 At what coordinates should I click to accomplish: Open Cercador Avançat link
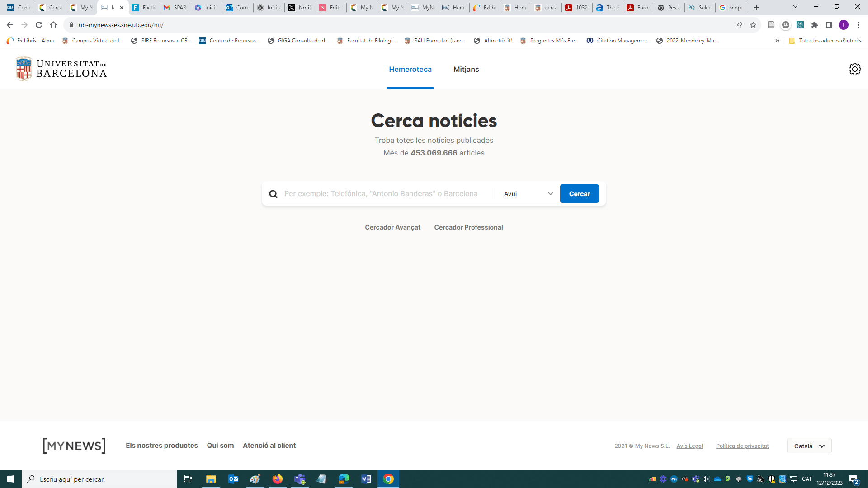coord(392,227)
